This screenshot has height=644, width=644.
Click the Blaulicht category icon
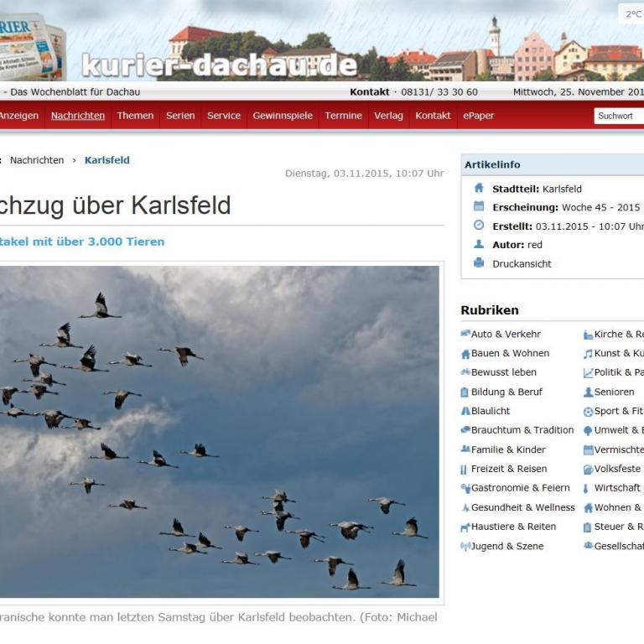tap(465, 411)
